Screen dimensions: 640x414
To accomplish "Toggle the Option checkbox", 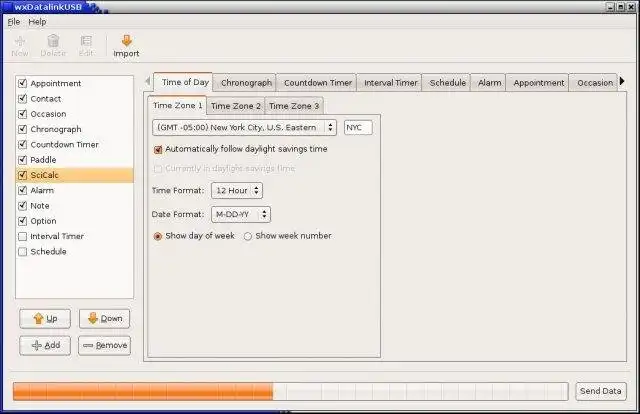I will pyautogui.click(x=22, y=221).
